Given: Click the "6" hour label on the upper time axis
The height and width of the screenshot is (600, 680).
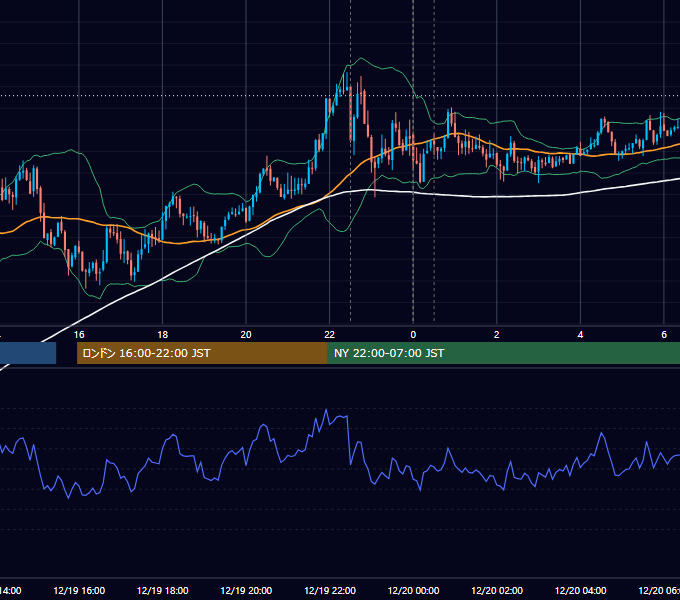Looking at the screenshot, I should (664, 335).
